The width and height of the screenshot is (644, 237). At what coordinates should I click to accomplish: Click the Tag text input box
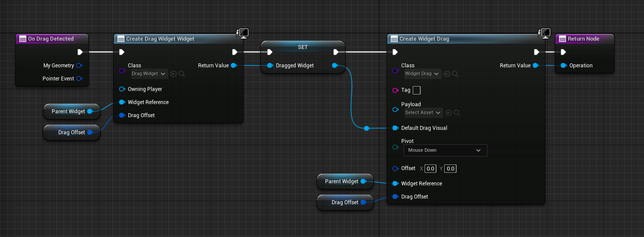click(x=417, y=90)
